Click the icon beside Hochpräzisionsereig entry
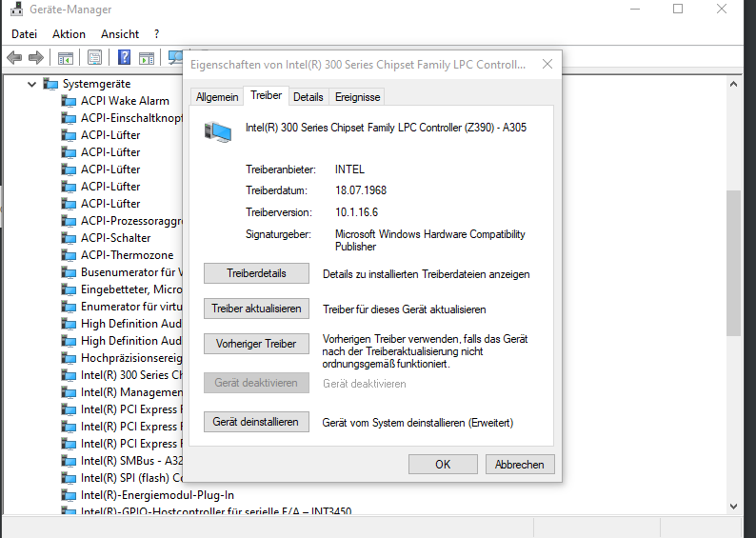The height and width of the screenshot is (538, 756). (x=69, y=358)
